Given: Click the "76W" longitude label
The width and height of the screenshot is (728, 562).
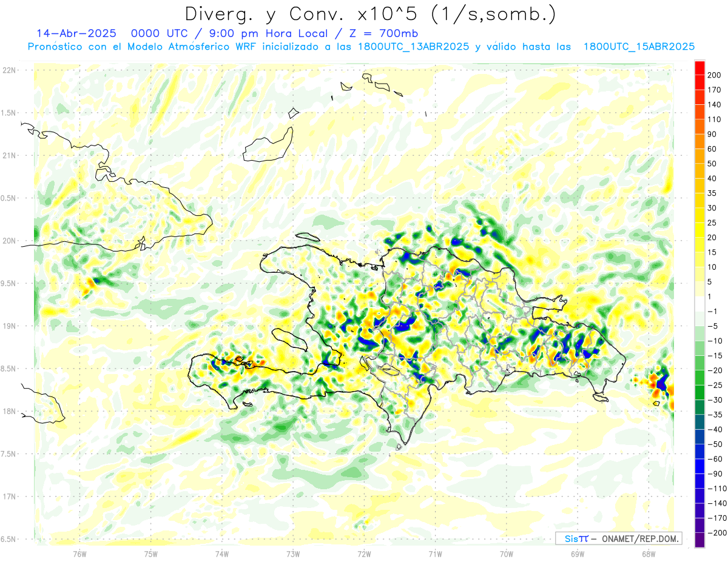Looking at the screenshot, I should coord(79,554).
